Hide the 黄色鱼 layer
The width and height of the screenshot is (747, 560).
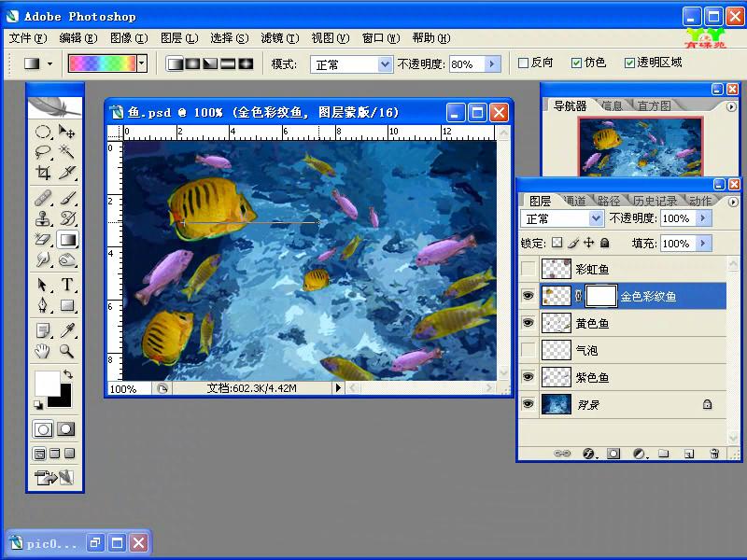(x=529, y=323)
